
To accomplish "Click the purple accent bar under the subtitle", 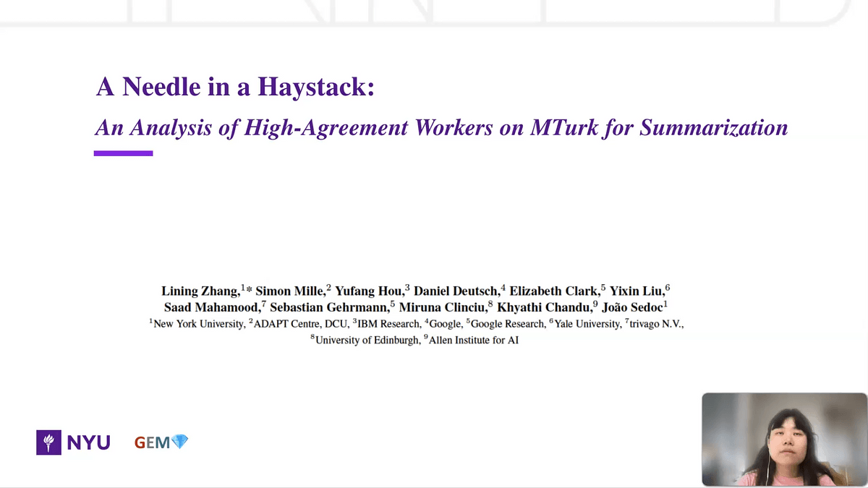I will coord(123,153).
